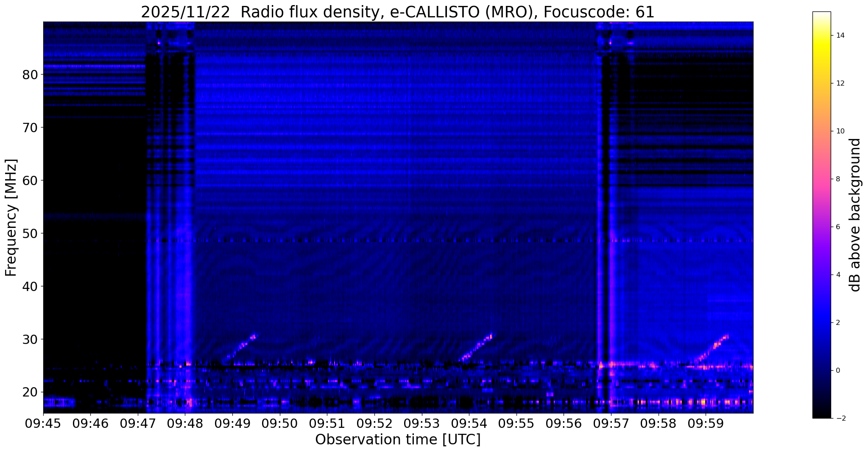Click the 20 MHz frequency tick label
The width and height of the screenshot is (868, 452).
point(30,392)
